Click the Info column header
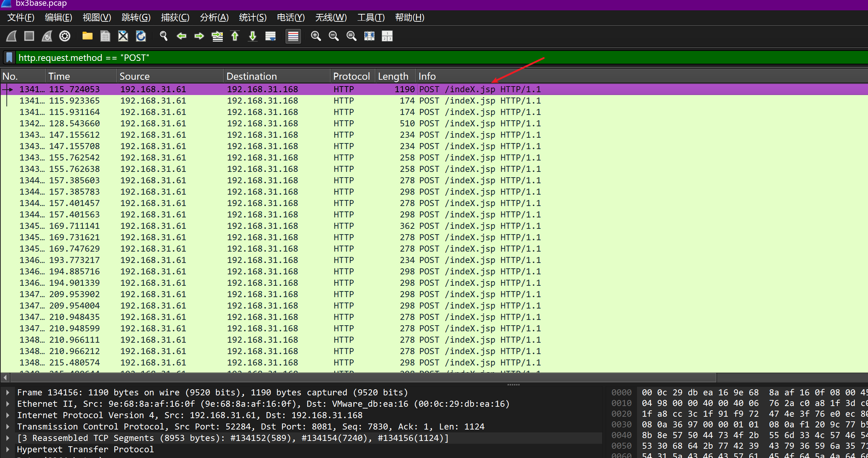The image size is (868, 458). (427, 76)
